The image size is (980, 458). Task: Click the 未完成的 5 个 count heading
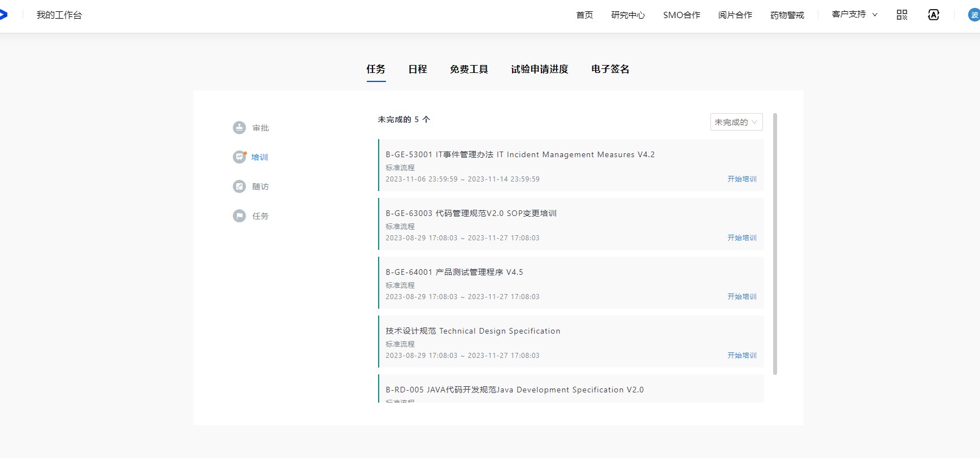tap(404, 119)
